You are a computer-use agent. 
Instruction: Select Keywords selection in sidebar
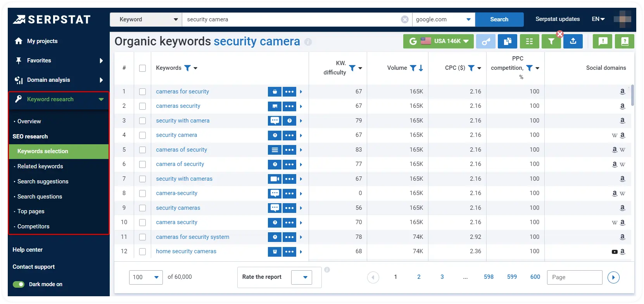tap(59, 152)
